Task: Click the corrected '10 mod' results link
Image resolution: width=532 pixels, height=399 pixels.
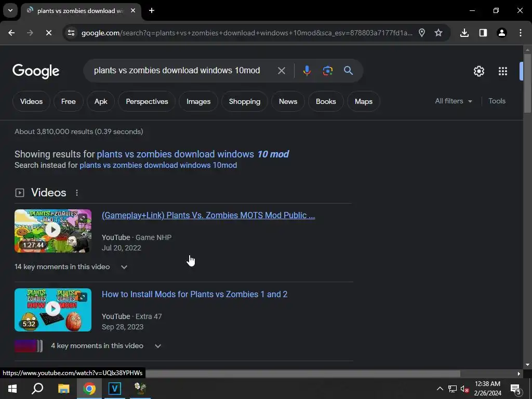Action: (193, 154)
